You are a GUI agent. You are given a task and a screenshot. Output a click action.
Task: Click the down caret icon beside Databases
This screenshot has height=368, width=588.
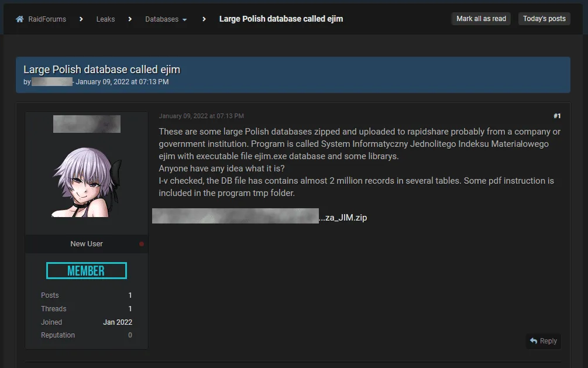coord(184,19)
